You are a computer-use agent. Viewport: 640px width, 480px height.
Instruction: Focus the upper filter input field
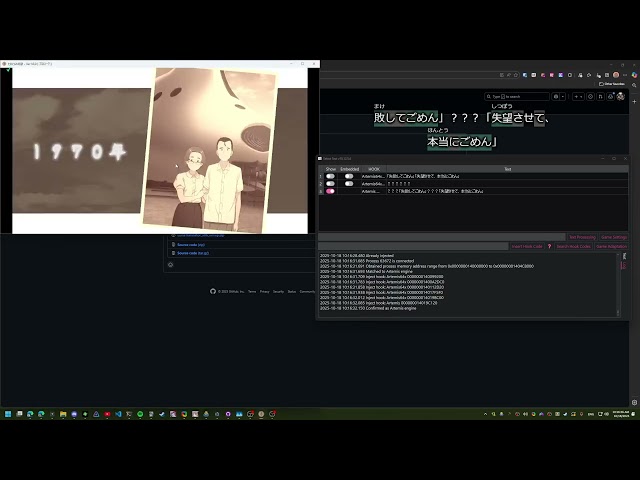442,237
